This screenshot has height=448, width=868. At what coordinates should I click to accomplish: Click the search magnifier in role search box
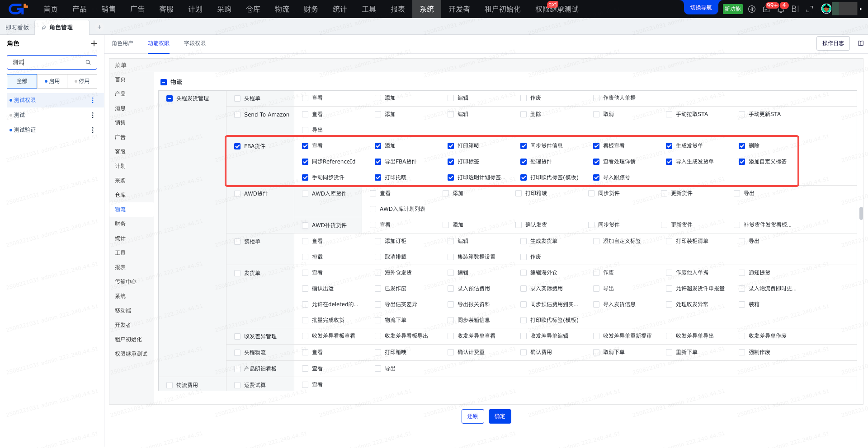pos(88,62)
